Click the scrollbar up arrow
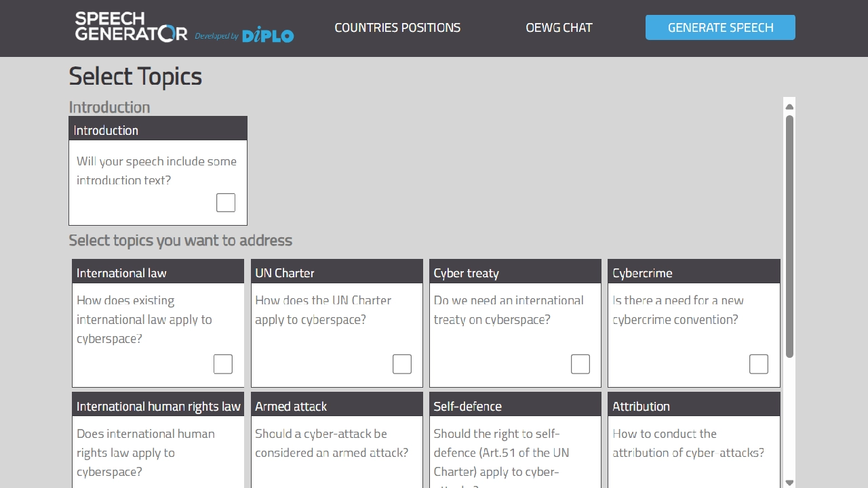Screen dimensions: 868x488 point(789,106)
